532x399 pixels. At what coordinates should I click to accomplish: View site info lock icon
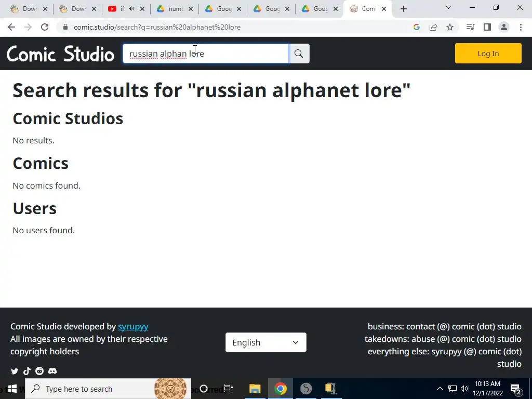[x=65, y=27]
